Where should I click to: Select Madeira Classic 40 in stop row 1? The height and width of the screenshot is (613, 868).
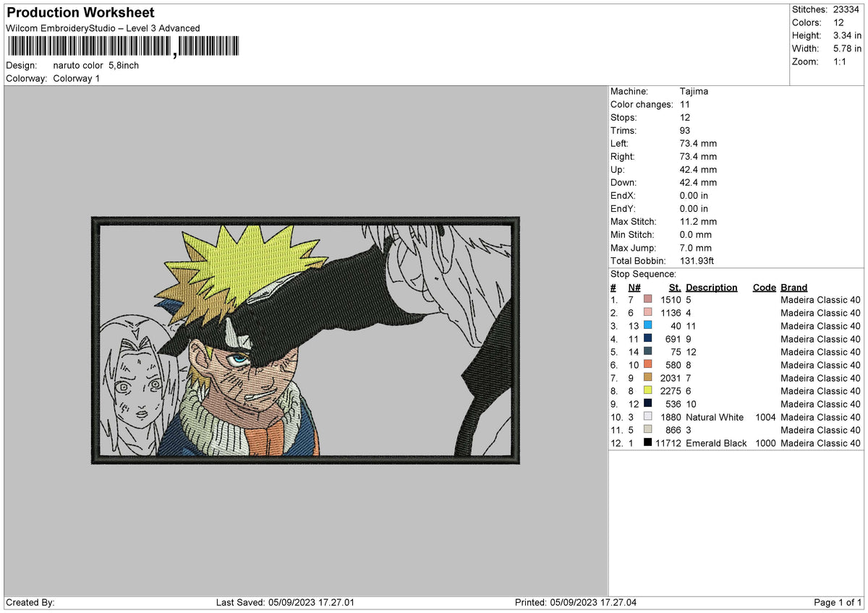point(821,300)
